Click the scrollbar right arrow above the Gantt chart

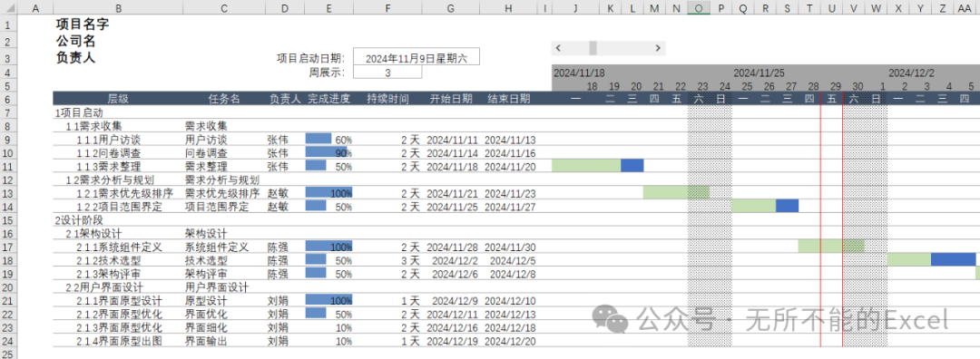(x=658, y=48)
